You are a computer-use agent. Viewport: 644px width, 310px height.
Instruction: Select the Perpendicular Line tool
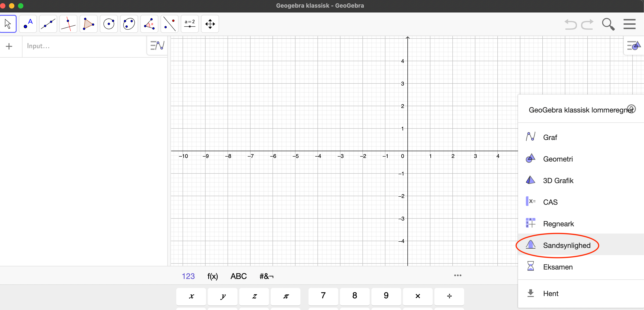68,24
